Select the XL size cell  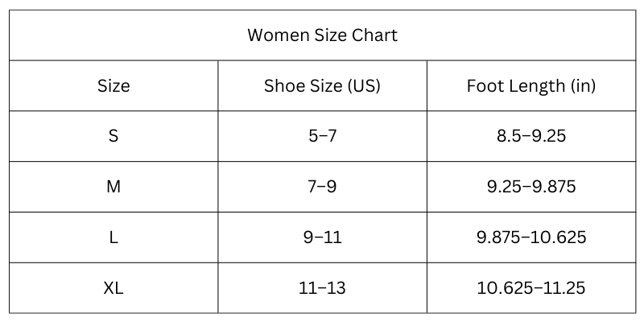tap(114, 288)
